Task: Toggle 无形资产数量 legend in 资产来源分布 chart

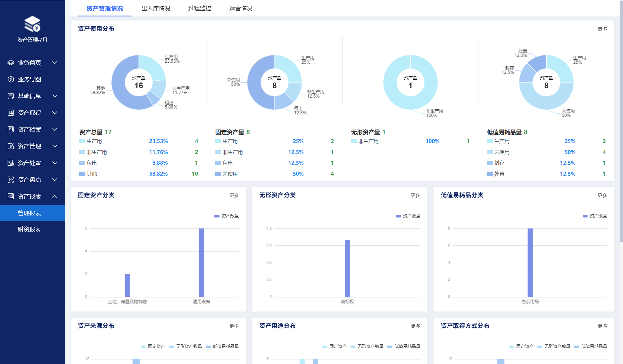Action: [186, 346]
